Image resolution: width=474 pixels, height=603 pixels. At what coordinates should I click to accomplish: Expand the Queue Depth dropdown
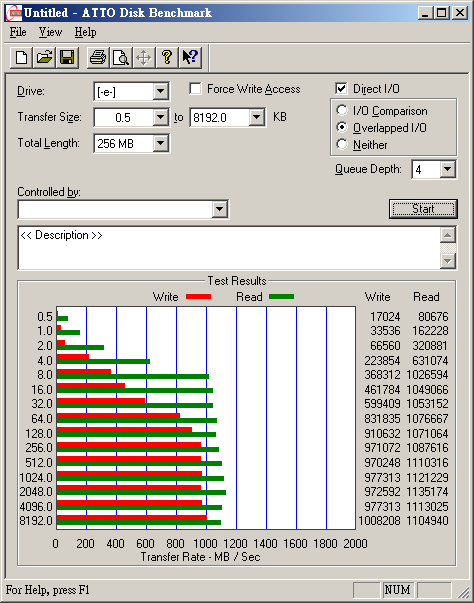coord(447,169)
